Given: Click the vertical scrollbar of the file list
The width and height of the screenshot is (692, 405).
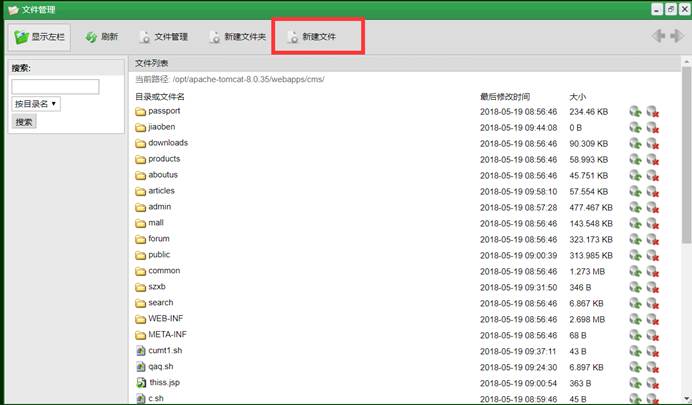Looking at the screenshot, I should click(x=686, y=154).
